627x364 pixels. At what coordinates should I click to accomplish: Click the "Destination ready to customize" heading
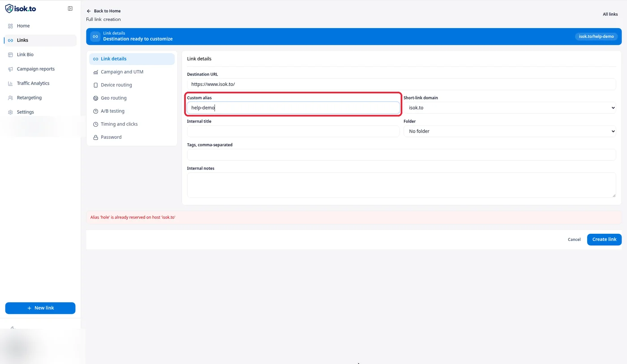click(x=138, y=39)
